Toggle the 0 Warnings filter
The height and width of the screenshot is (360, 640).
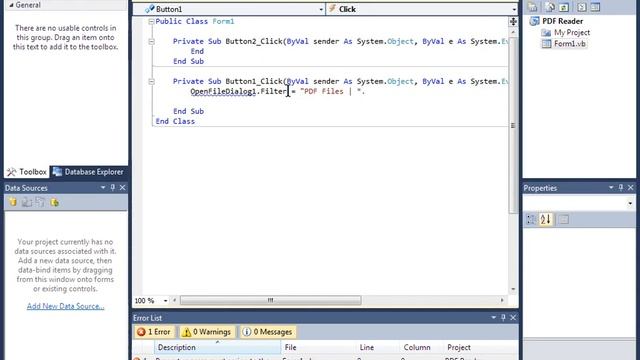pos(207,332)
